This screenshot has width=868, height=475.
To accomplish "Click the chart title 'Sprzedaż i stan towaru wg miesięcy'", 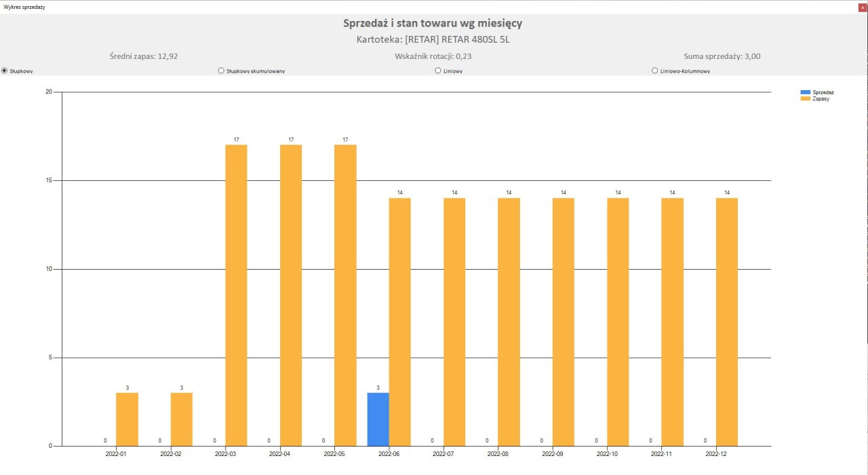I will (x=433, y=24).
